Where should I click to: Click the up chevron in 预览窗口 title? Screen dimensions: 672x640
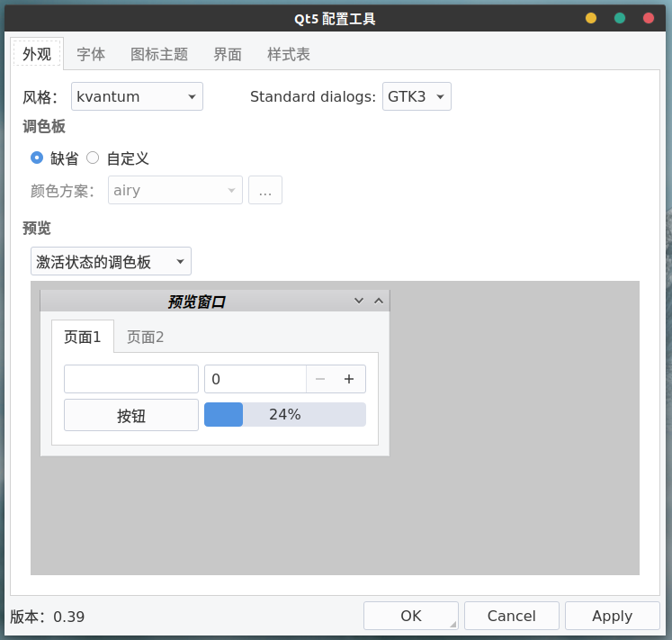[x=379, y=301]
